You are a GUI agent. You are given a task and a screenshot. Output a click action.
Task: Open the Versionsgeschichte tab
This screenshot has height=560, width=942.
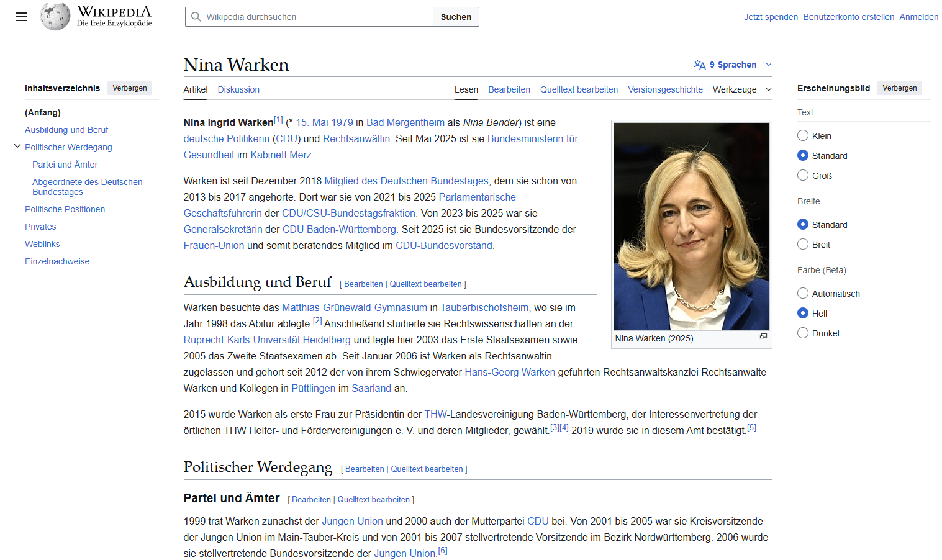point(665,89)
